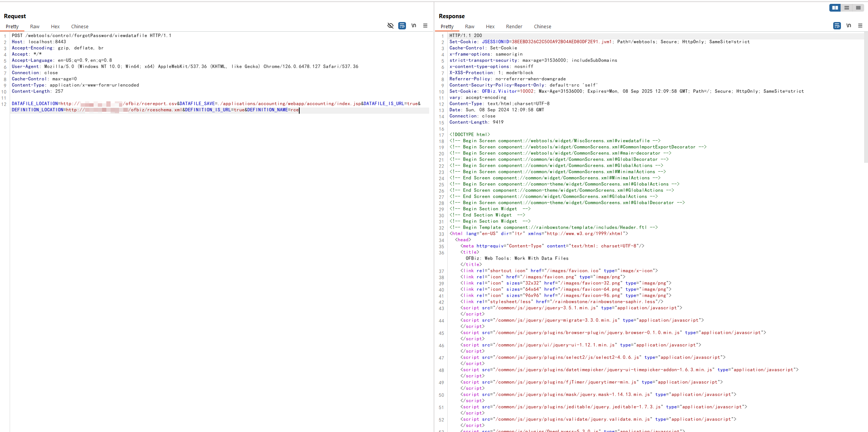Image resolution: width=868 pixels, height=432 pixels.
Task: Open Response Render tab
Action: click(x=514, y=26)
